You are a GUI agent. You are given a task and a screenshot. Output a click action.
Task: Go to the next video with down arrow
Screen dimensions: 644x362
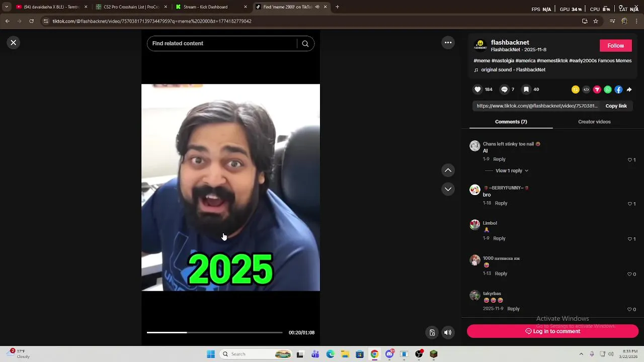pos(448,189)
